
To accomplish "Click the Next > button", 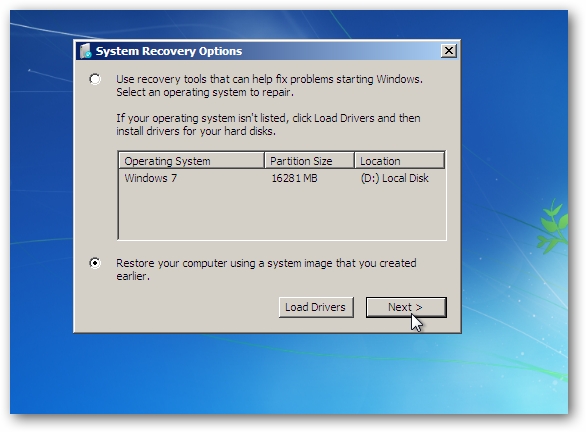I will tap(406, 307).
